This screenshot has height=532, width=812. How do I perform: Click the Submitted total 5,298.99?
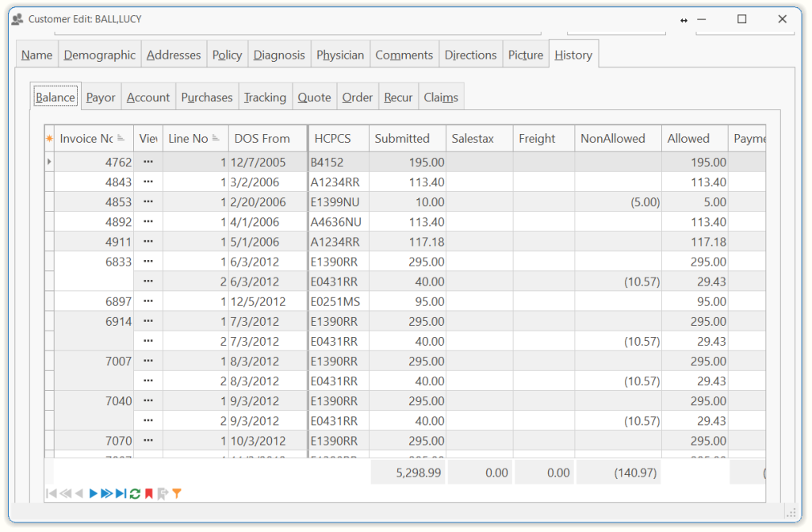click(408, 473)
